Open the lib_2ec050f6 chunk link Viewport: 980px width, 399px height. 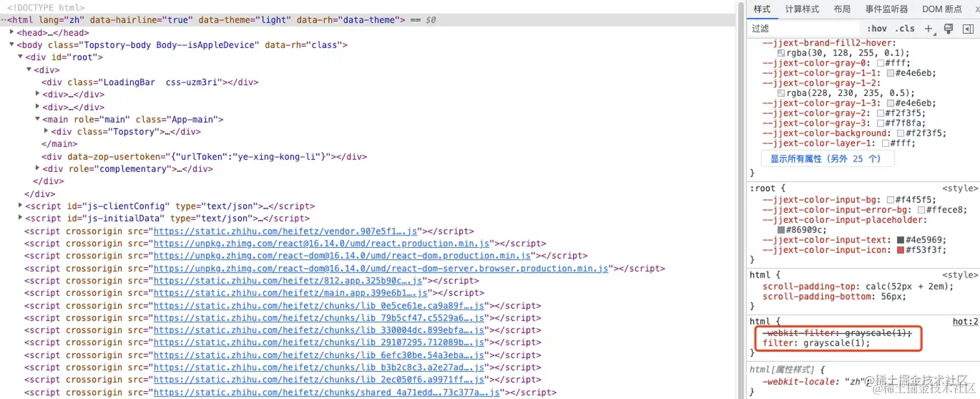(319, 380)
